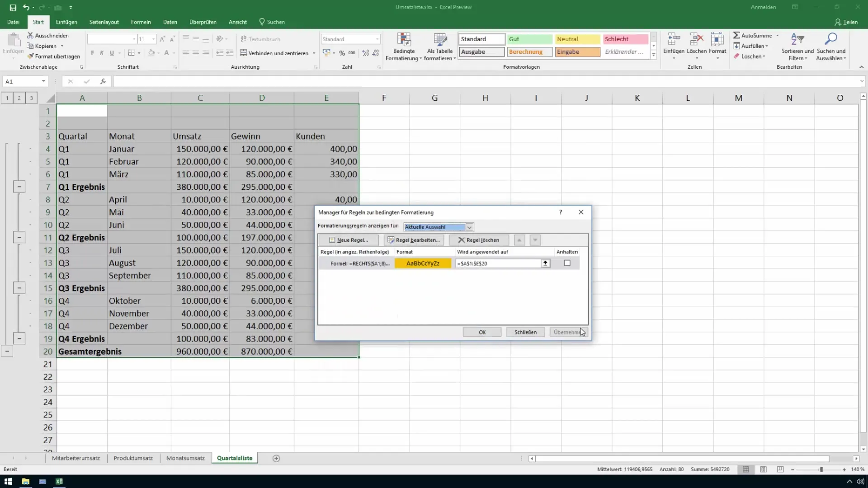Click Regel bearbeiten button

(x=414, y=240)
